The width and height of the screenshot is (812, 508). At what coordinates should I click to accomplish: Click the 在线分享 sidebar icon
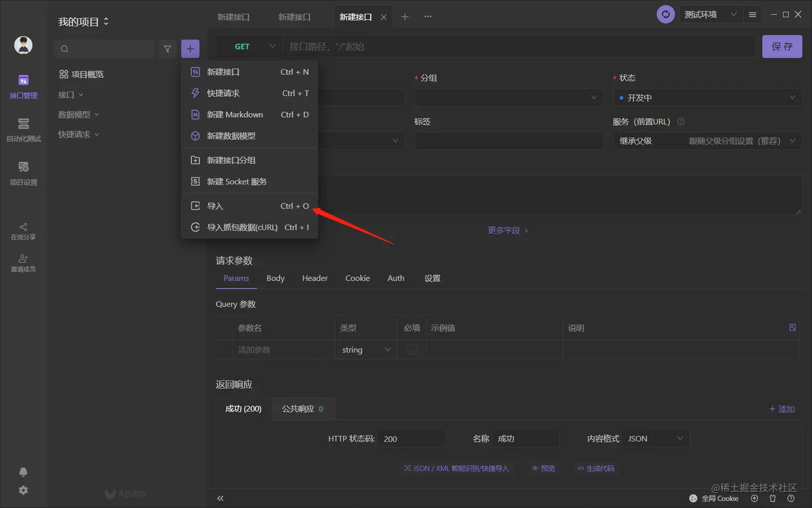tap(24, 231)
